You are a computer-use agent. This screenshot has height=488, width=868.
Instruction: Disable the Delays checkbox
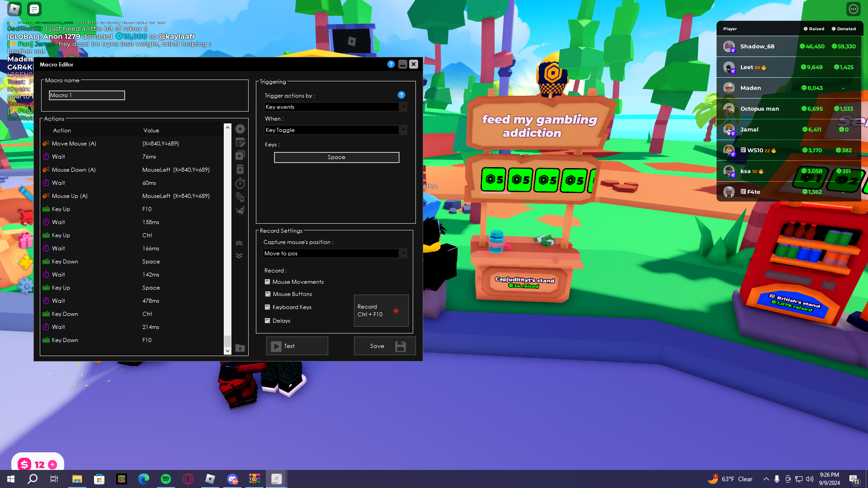coord(268,321)
